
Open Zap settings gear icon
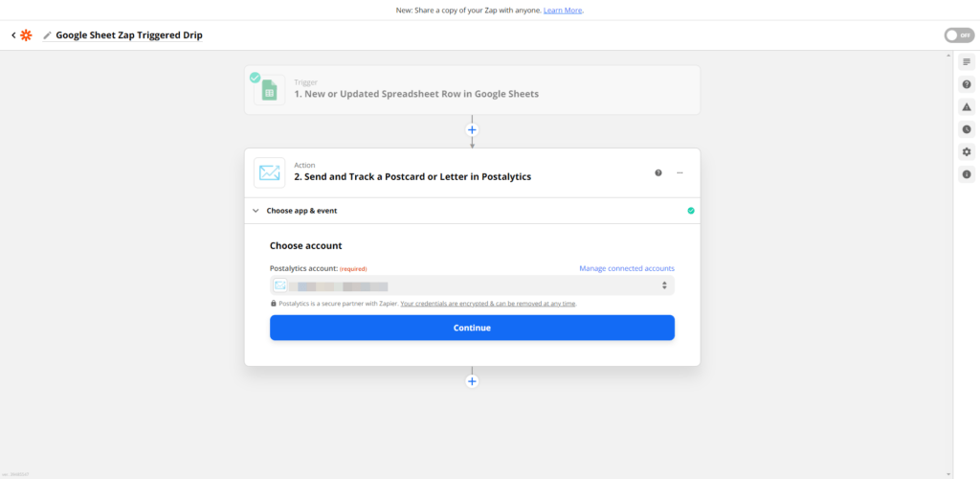click(x=967, y=152)
